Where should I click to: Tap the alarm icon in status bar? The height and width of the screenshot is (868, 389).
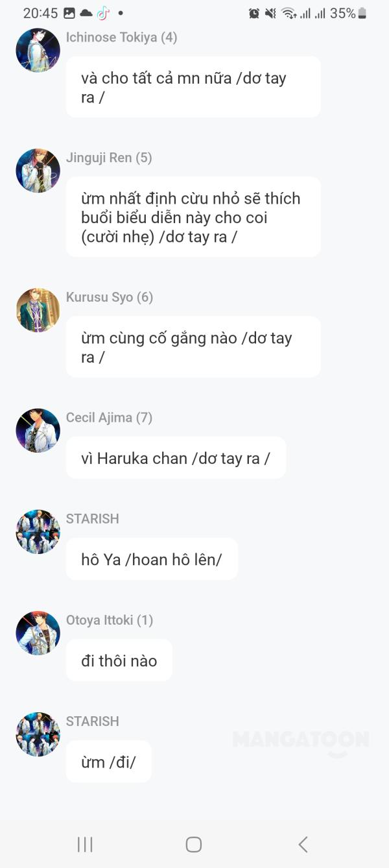click(x=254, y=13)
